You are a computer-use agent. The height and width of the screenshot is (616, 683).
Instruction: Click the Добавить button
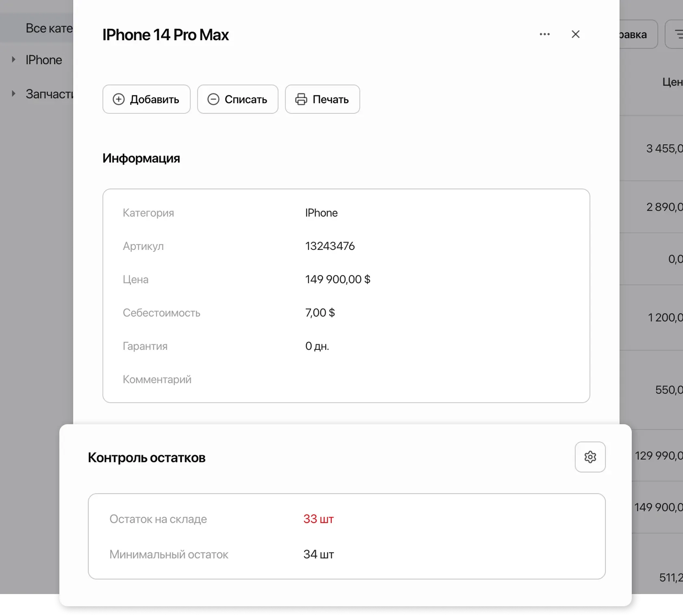[x=146, y=99]
